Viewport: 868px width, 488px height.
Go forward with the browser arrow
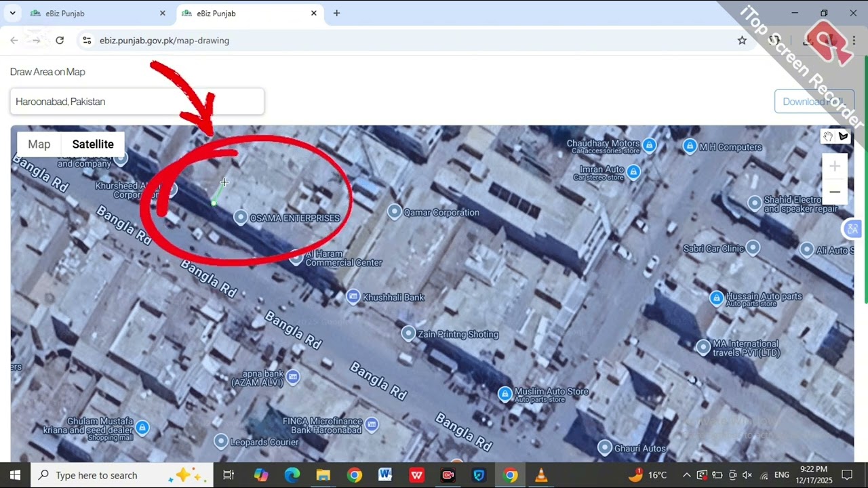37,41
